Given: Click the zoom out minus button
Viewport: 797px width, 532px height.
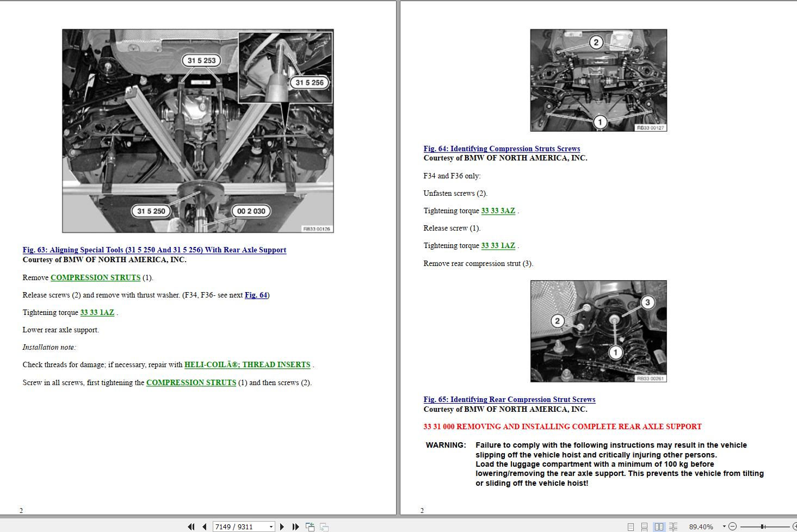Looking at the screenshot, I should 732,527.
